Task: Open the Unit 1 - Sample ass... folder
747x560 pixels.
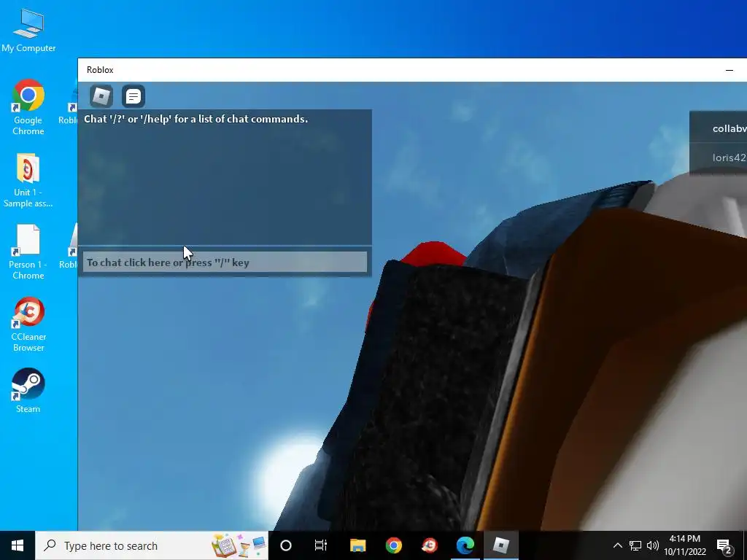Action: 28,181
